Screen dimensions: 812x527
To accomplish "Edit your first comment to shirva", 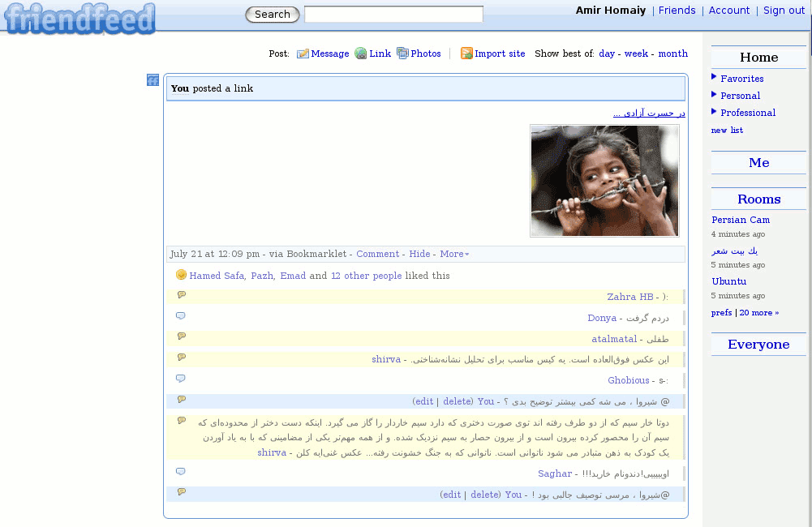I will (423, 401).
